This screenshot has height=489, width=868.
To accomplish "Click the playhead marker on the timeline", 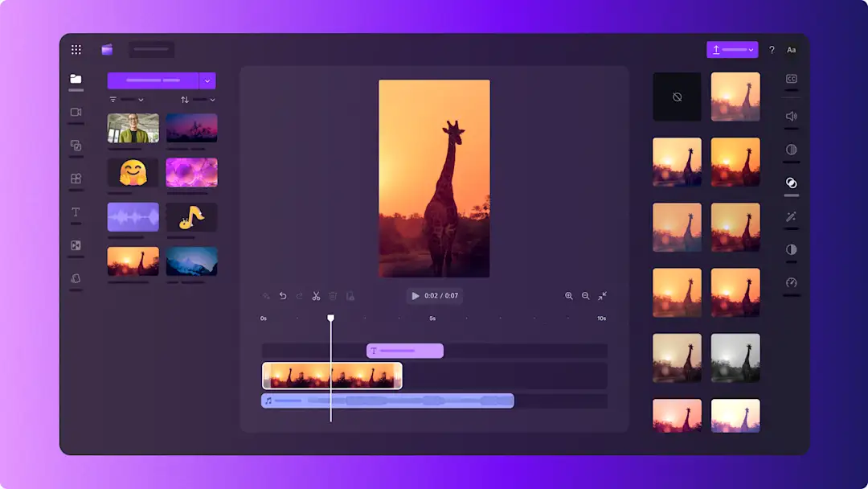I will 331,318.
